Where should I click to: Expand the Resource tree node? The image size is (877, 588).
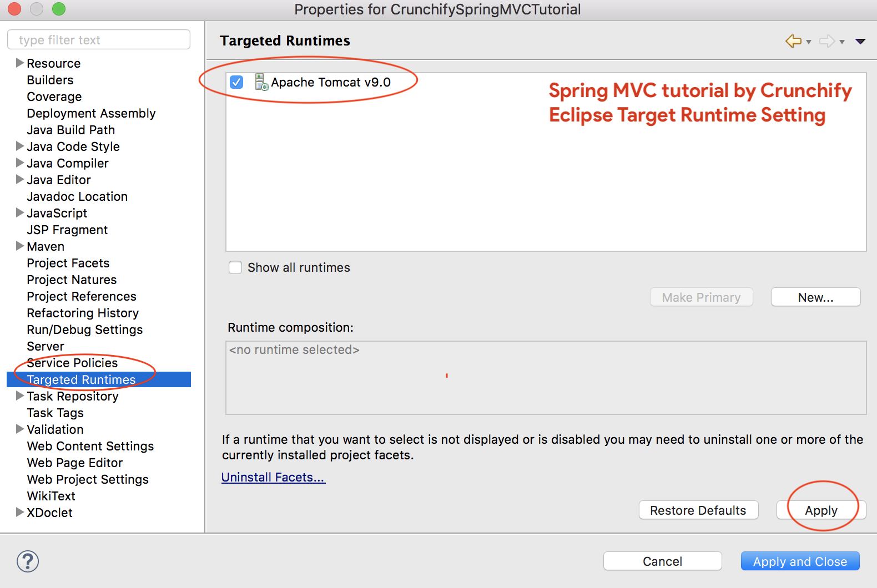tap(20, 63)
